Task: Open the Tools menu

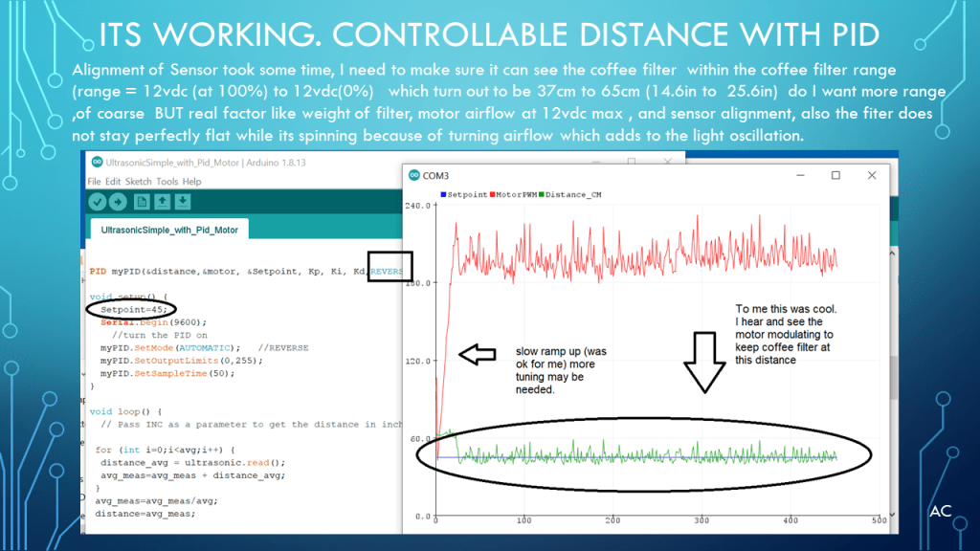Action: point(167,182)
